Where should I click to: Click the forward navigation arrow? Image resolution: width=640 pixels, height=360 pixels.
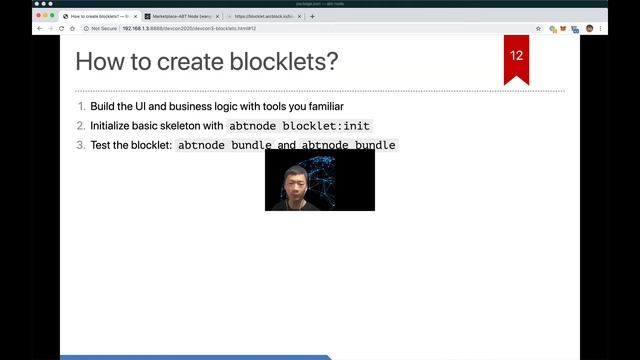pyautogui.click(x=51, y=29)
